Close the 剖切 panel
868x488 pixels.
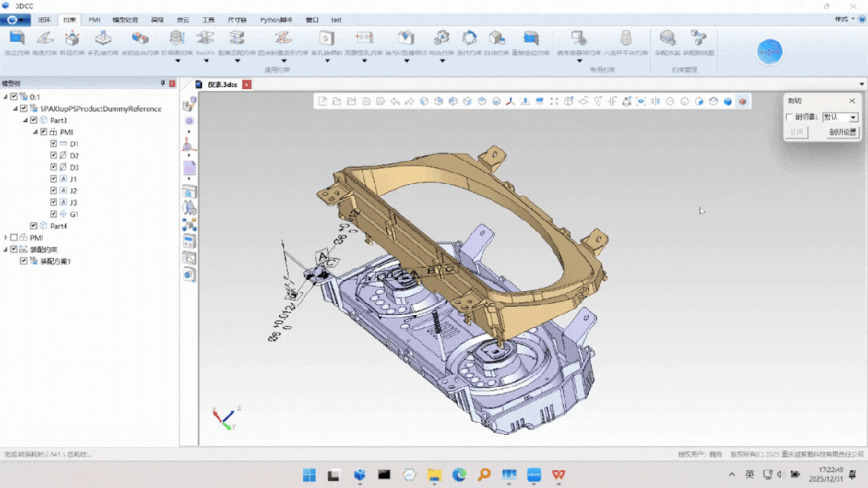pos(853,100)
